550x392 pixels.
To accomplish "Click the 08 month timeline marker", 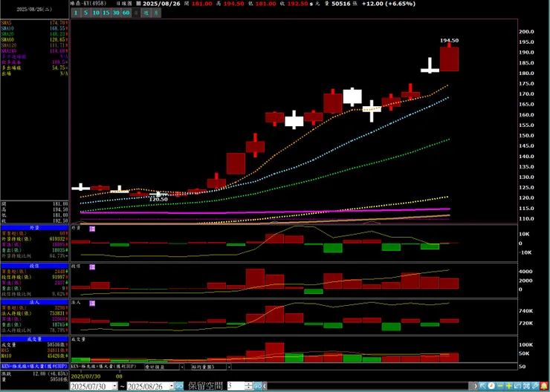I will pyautogui.click(x=119, y=376).
